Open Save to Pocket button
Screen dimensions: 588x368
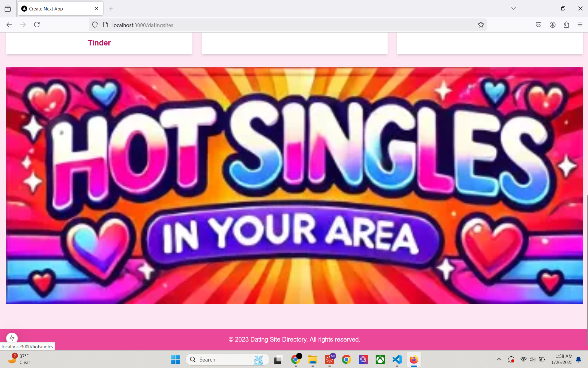tap(539, 25)
